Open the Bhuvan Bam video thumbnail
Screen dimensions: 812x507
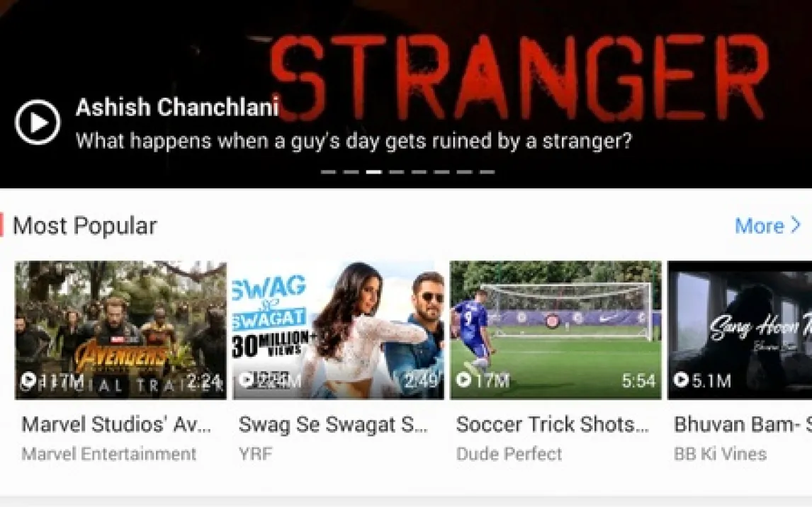pos(740,330)
